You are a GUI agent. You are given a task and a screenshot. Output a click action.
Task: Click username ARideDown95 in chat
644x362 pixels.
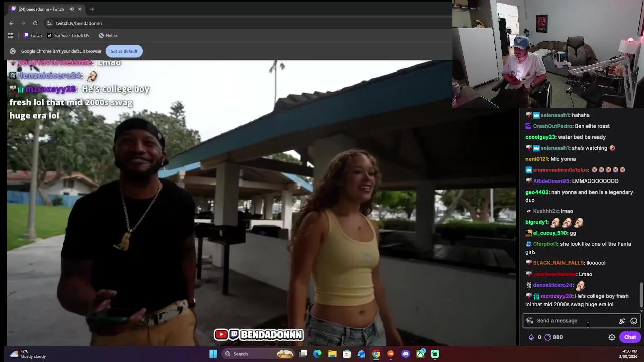[551, 181]
